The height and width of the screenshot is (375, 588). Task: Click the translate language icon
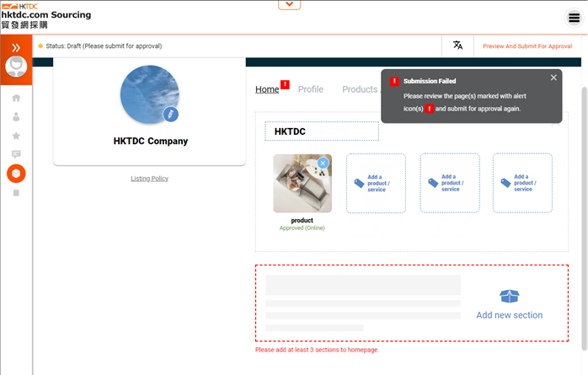[x=457, y=46]
